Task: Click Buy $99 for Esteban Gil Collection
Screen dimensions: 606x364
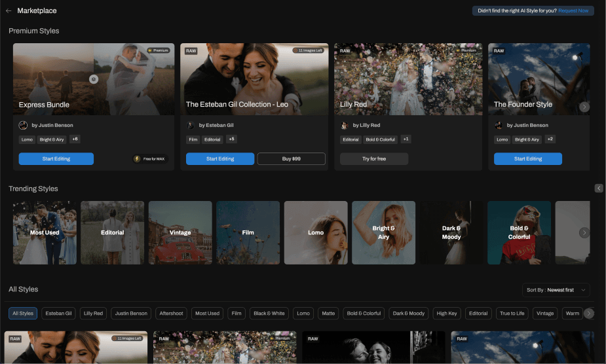Action: click(x=291, y=158)
